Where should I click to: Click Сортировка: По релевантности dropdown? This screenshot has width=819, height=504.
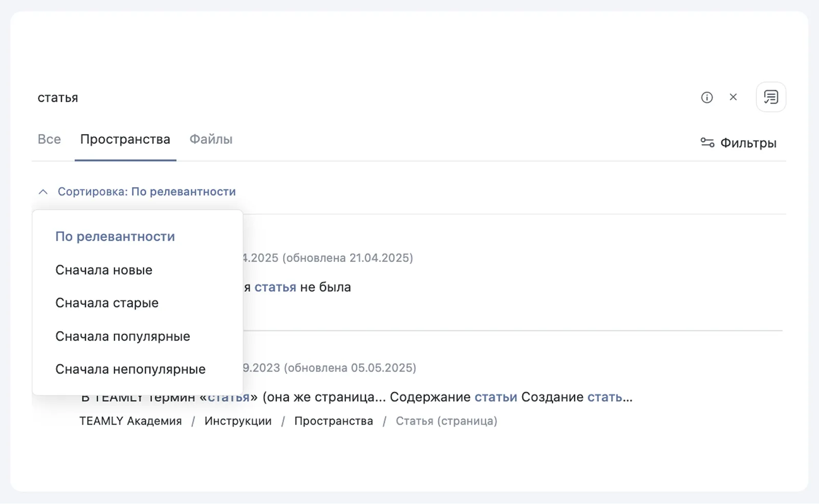[x=146, y=192]
